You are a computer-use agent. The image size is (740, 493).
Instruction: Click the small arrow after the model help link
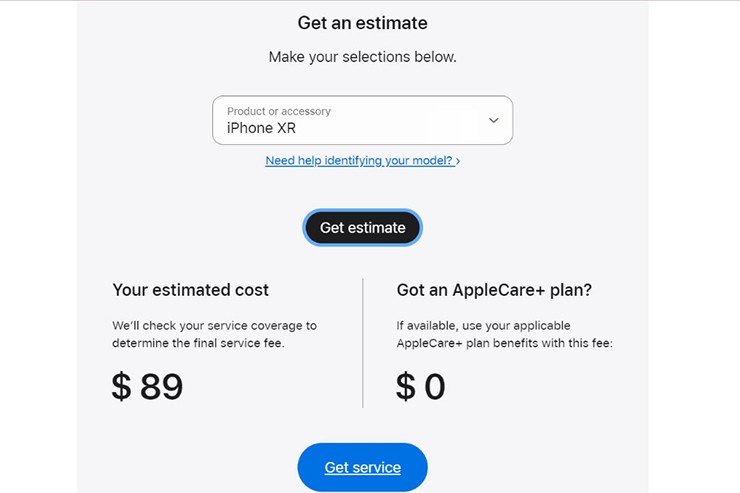[458, 160]
